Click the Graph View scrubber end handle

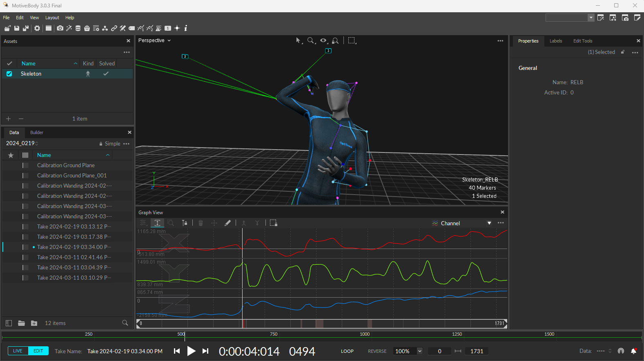point(505,323)
